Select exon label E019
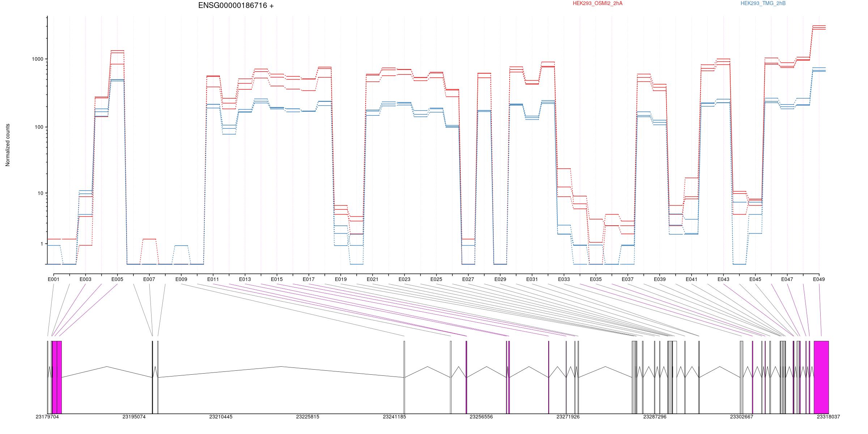Image resolution: width=868 pixels, height=434 pixels. pos(341,279)
